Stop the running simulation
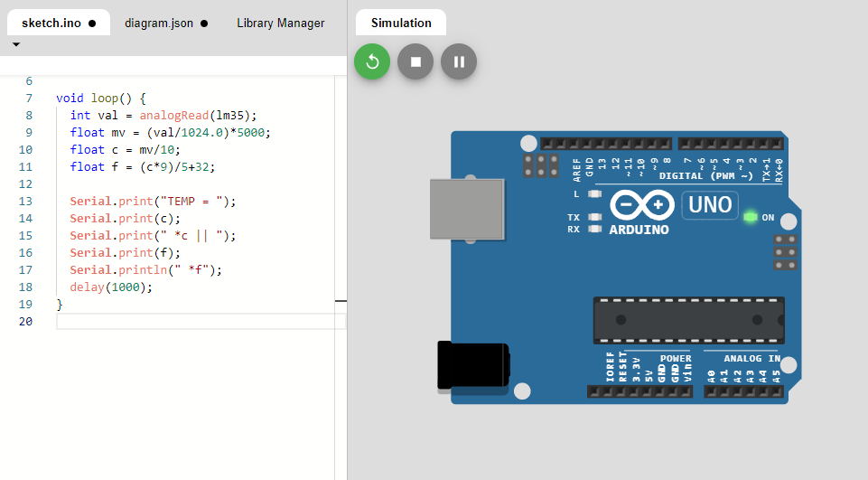This screenshot has width=868, height=480. pyautogui.click(x=415, y=61)
